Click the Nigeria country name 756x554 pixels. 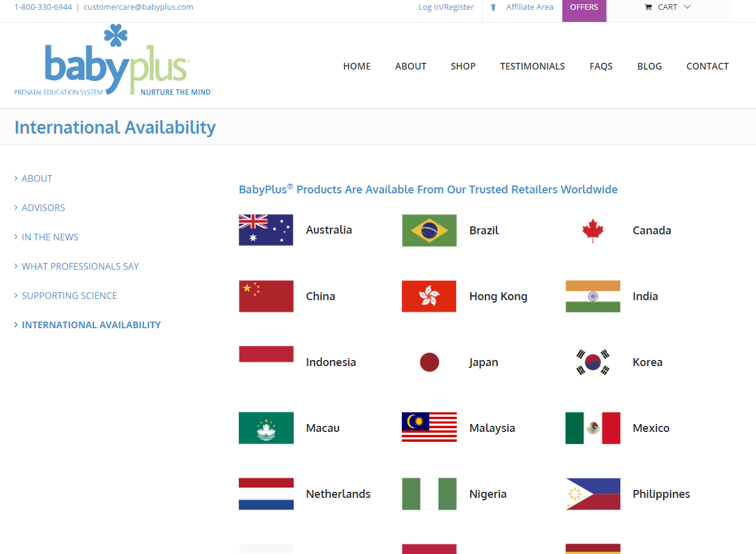pos(488,494)
